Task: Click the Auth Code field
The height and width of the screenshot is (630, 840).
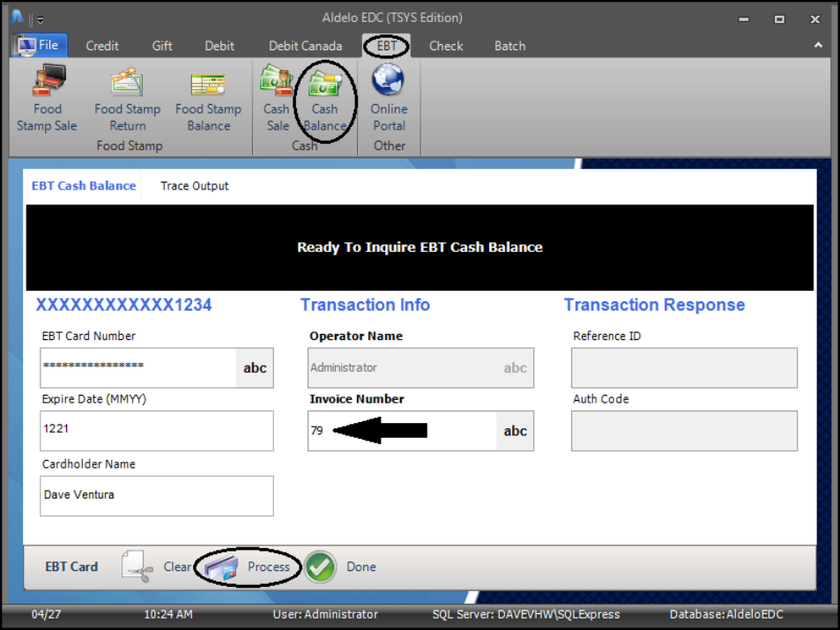Action: click(684, 431)
